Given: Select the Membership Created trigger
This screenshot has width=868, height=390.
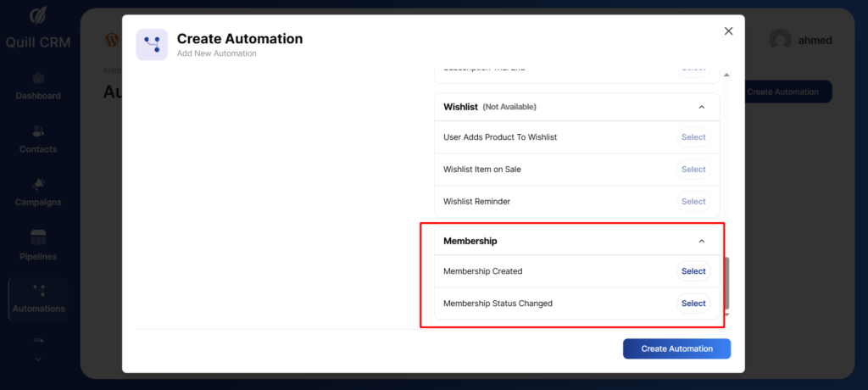Looking at the screenshot, I should (693, 271).
